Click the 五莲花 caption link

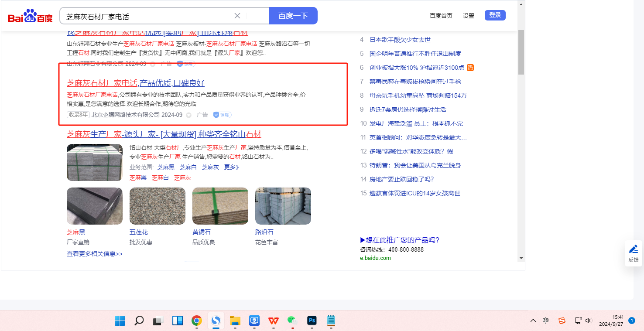[139, 232]
